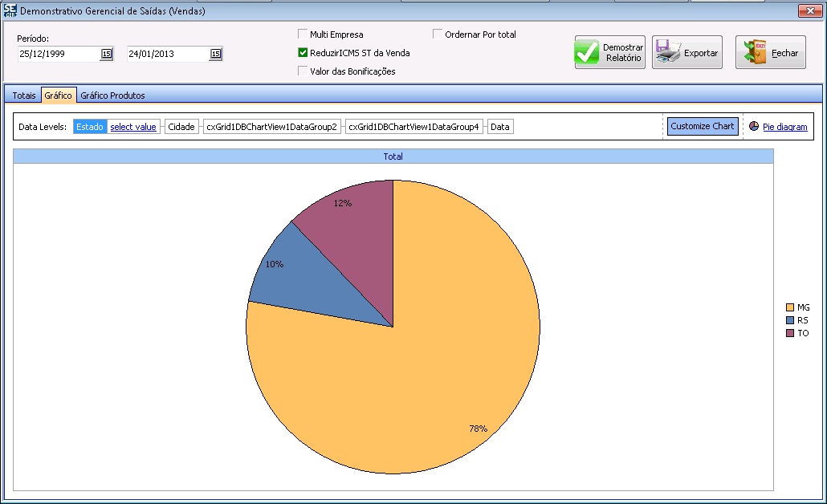Select the Cidade data level
This screenshot has width=827, height=504.
pyautogui.click(x=181, y=127)
